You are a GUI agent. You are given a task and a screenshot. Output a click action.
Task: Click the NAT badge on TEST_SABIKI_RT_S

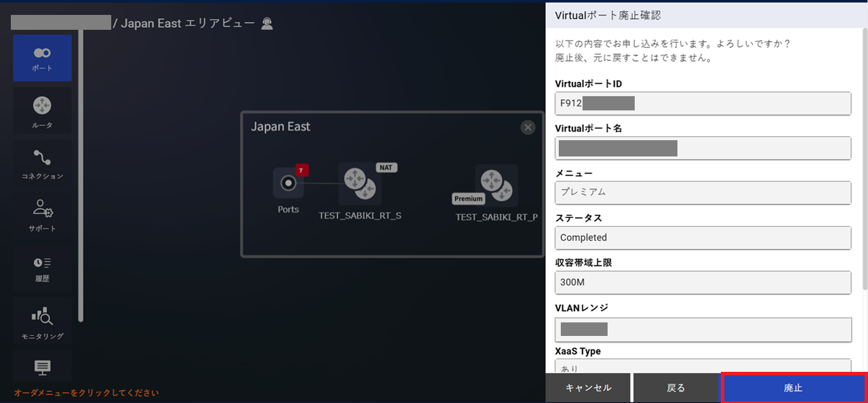(x=384, y=167)
